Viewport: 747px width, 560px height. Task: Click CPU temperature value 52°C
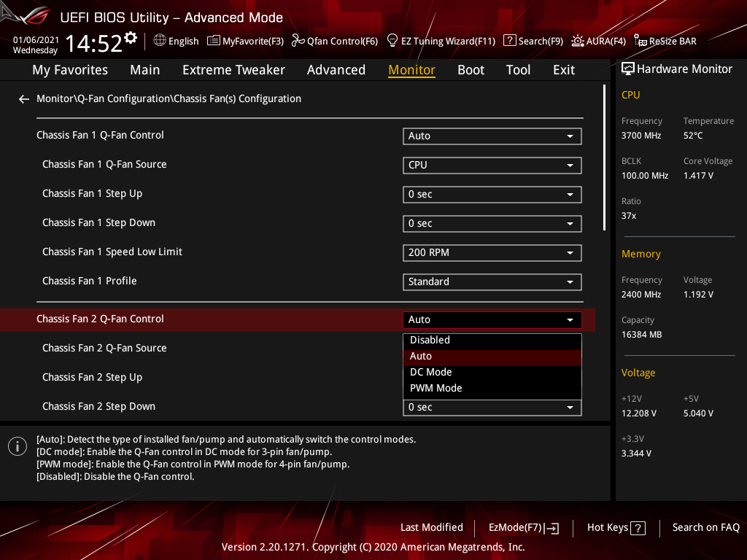tap(693, 136)
